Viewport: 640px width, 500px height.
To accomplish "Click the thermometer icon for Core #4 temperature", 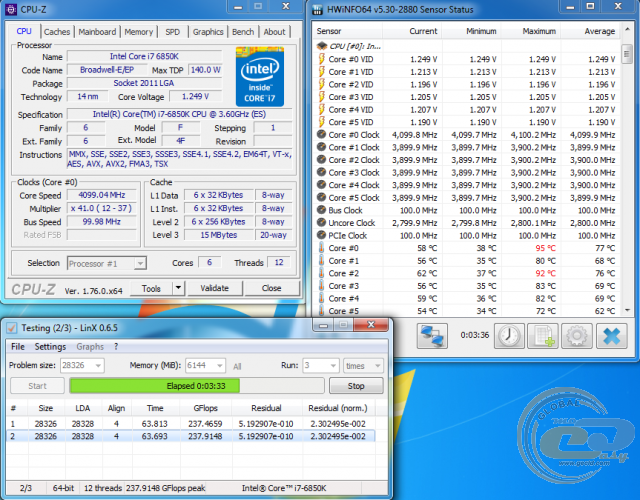I will pos(321,299).
